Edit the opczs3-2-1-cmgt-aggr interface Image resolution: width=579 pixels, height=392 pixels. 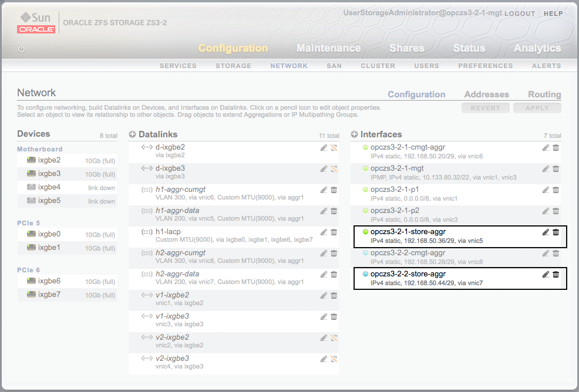point(546,148)
